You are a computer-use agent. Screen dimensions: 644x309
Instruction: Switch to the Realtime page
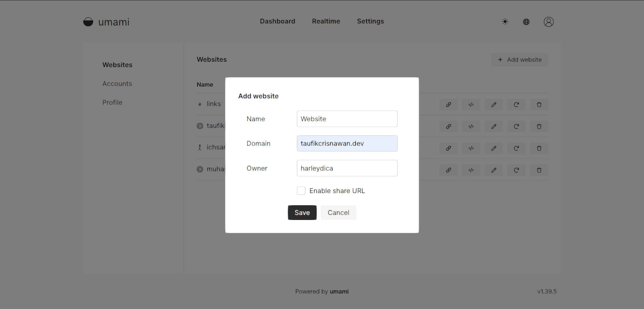[326, 21]
